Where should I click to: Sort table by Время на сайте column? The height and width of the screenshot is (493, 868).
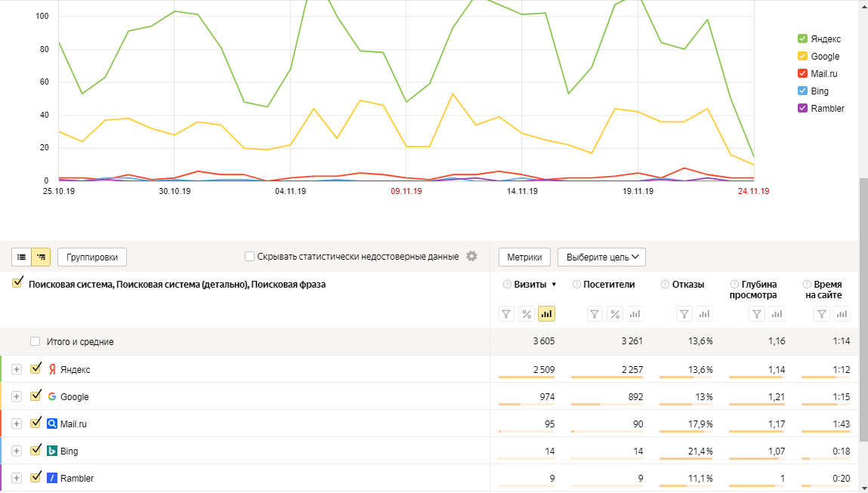[x=823, y=290]
